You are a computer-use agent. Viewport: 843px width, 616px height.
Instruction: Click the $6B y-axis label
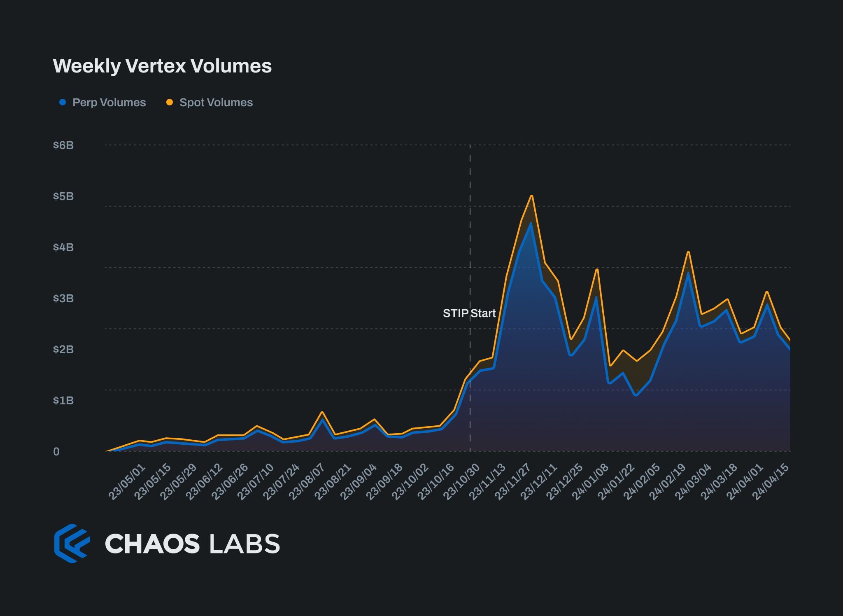tap(63, 145)
